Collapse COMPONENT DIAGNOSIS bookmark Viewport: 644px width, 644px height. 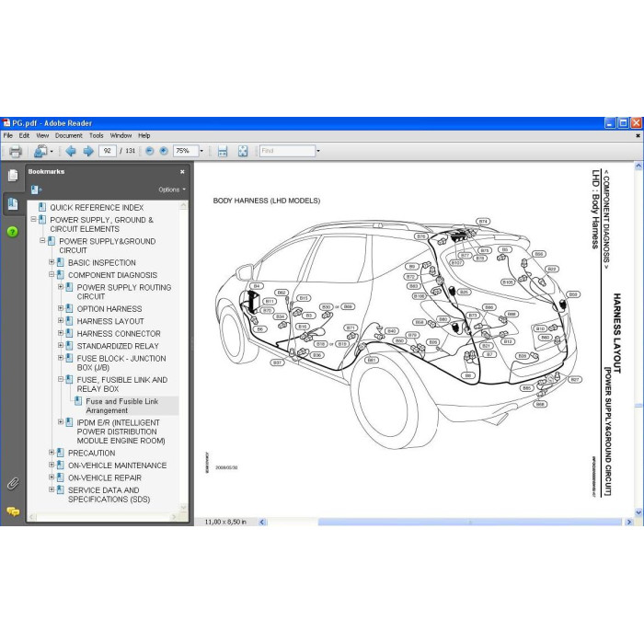pyautogui.click(x=52, y=274)
